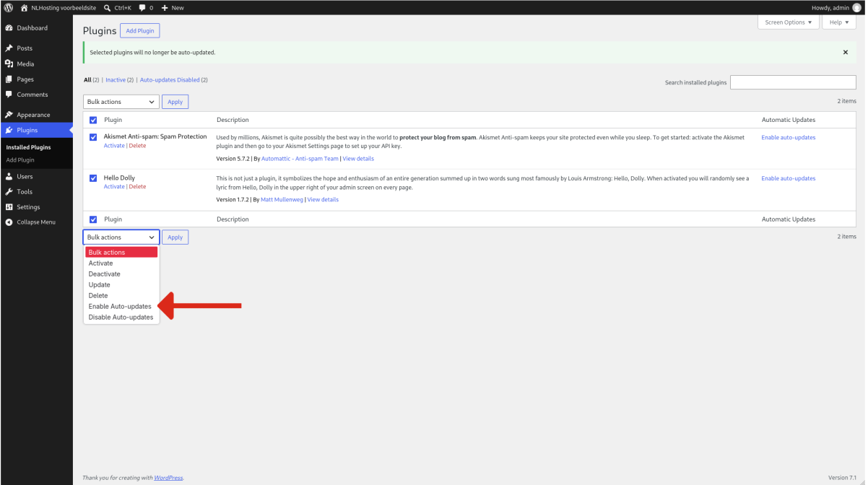Click the Tools wrench icon

(x=9, y=192)
